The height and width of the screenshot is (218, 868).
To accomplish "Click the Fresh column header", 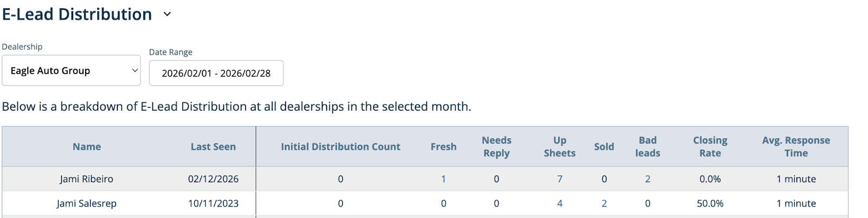I will pos(443,147).
